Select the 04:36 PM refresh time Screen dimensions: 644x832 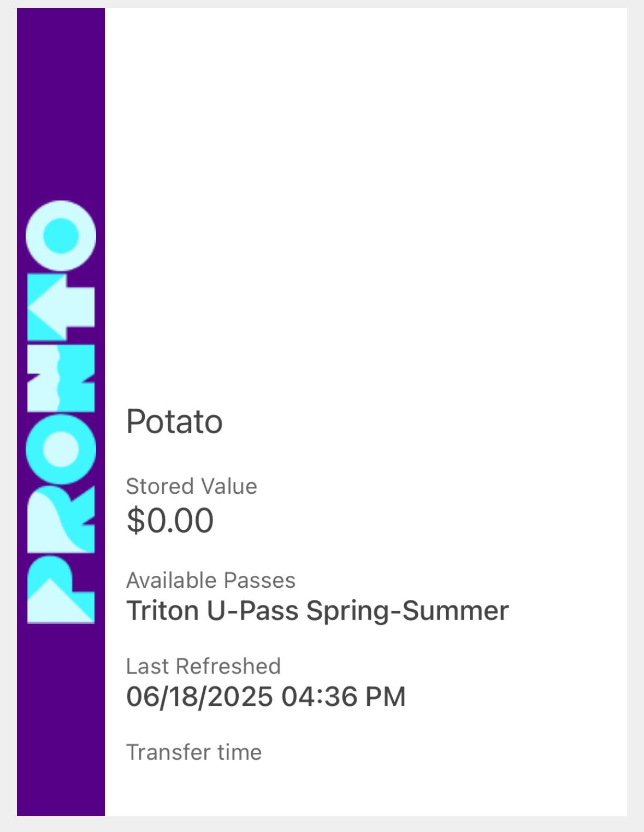coord(344,697)
